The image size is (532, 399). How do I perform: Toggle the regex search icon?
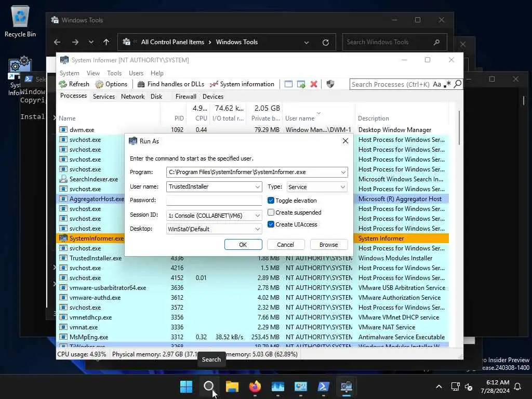[447, 84]
